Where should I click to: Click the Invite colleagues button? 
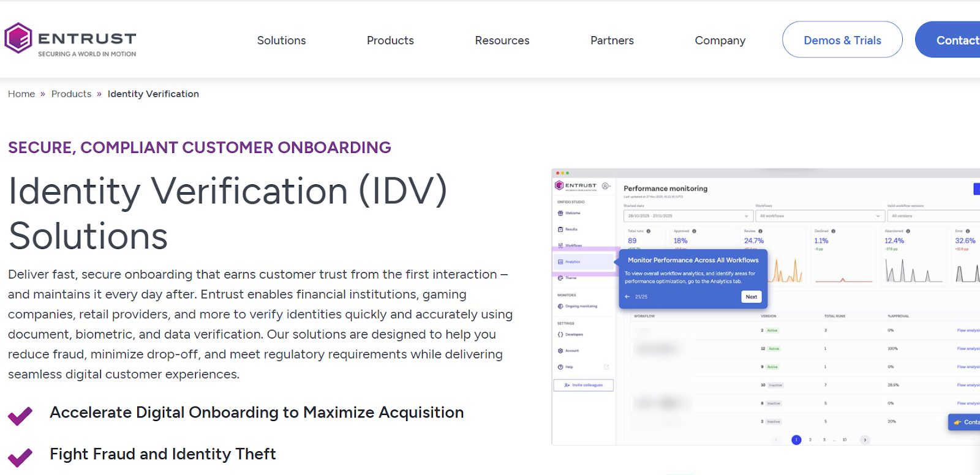click(584, 385)
